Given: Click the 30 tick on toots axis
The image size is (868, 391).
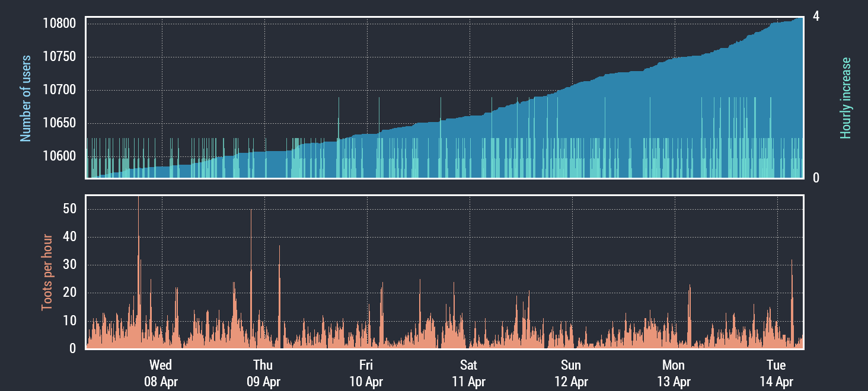Looking at the screenshot, I should (69, 265).
